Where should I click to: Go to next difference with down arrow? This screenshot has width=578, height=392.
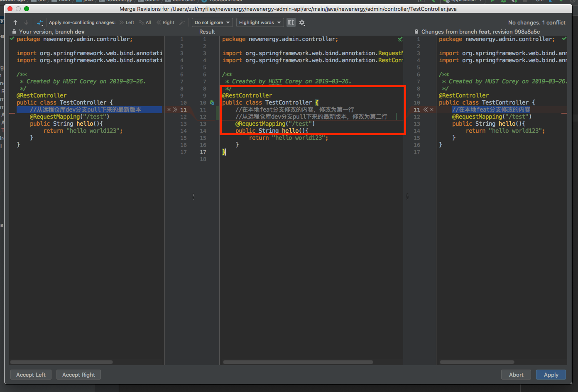tap(26, 22)
